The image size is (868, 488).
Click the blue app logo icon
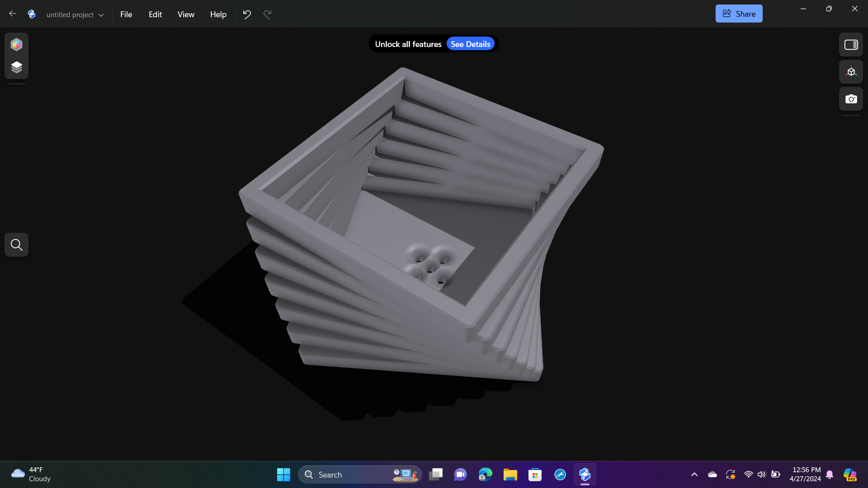tap(32, 14)
